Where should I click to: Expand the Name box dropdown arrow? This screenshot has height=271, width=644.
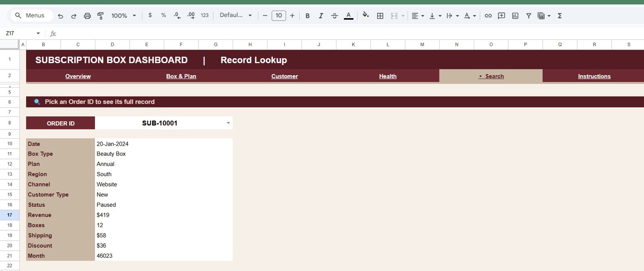(x=38, y=33)
